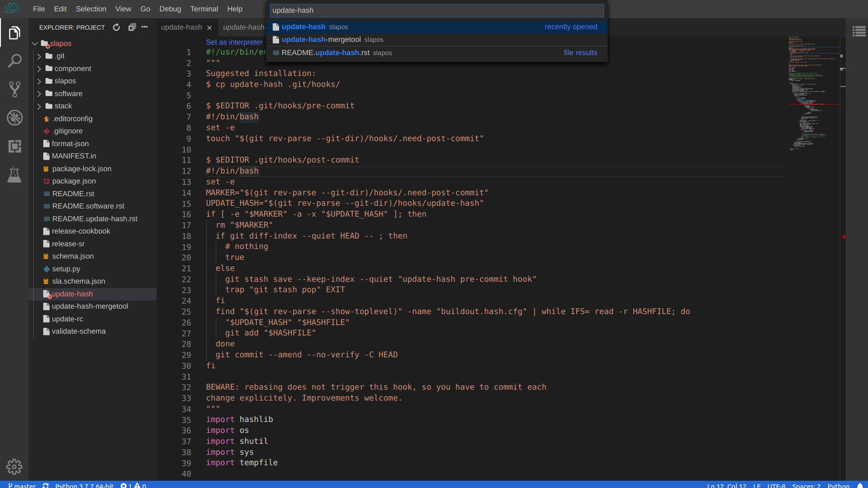Open the Edit menu
The height and width of the screenshot is (488, 868).
(x=60, y=9)
